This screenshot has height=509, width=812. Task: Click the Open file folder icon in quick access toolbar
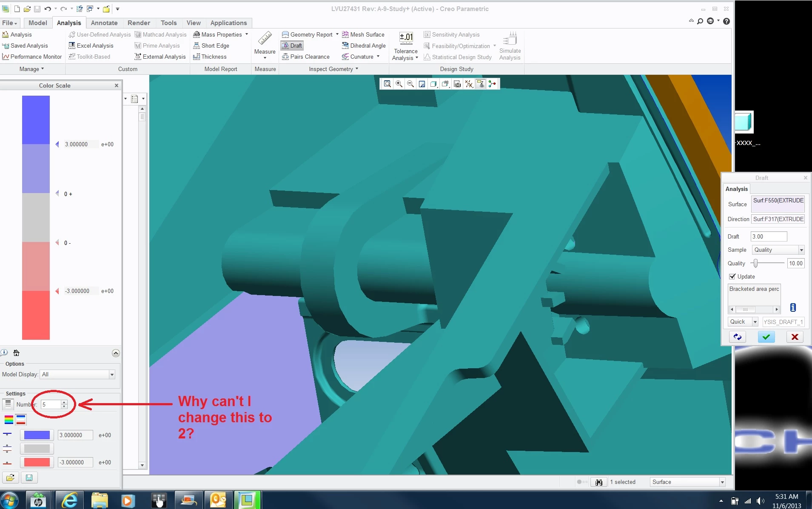tap(27, 9)
